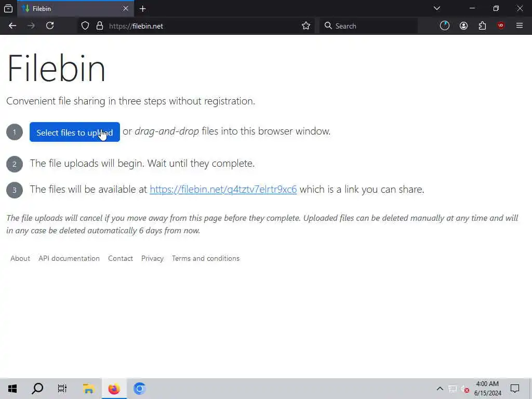The image size is (532, 399).
Task: Open the taskbar clock and date
Action: pyautogui.click(x=487, y=389)
